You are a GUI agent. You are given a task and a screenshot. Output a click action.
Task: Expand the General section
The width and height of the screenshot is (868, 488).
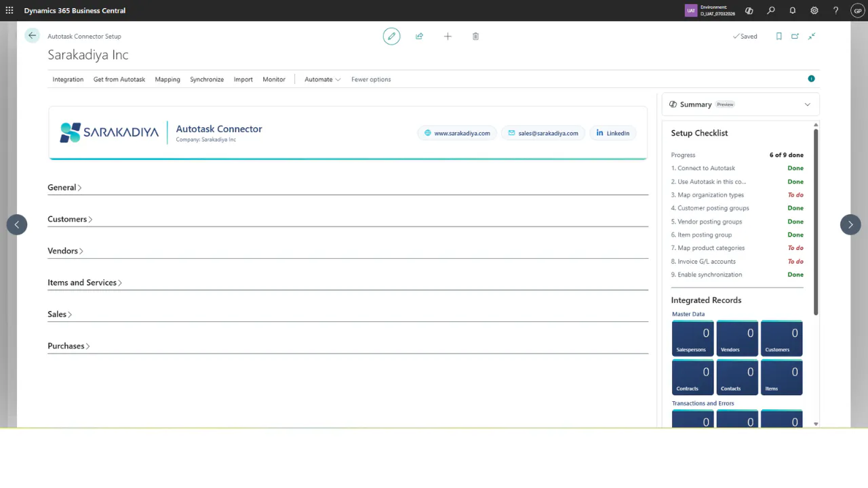tap(64, 188)
